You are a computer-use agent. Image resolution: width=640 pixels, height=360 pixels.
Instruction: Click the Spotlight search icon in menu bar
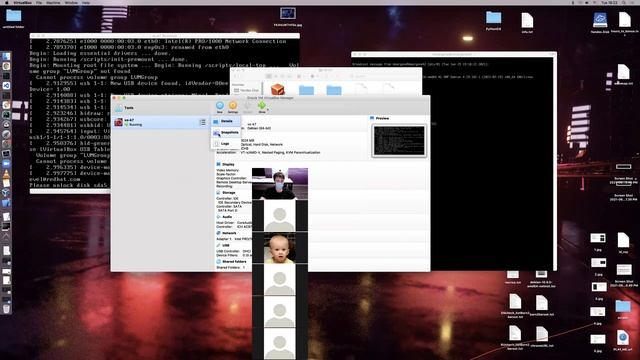624,2
